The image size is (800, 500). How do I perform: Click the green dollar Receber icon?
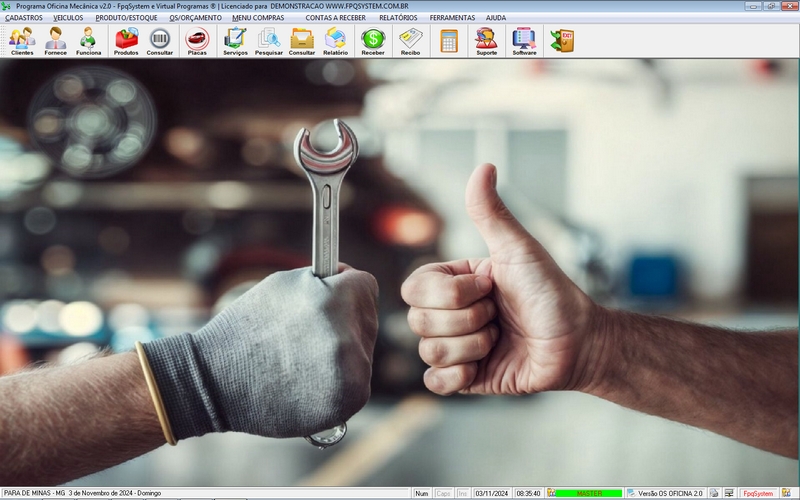373,41
